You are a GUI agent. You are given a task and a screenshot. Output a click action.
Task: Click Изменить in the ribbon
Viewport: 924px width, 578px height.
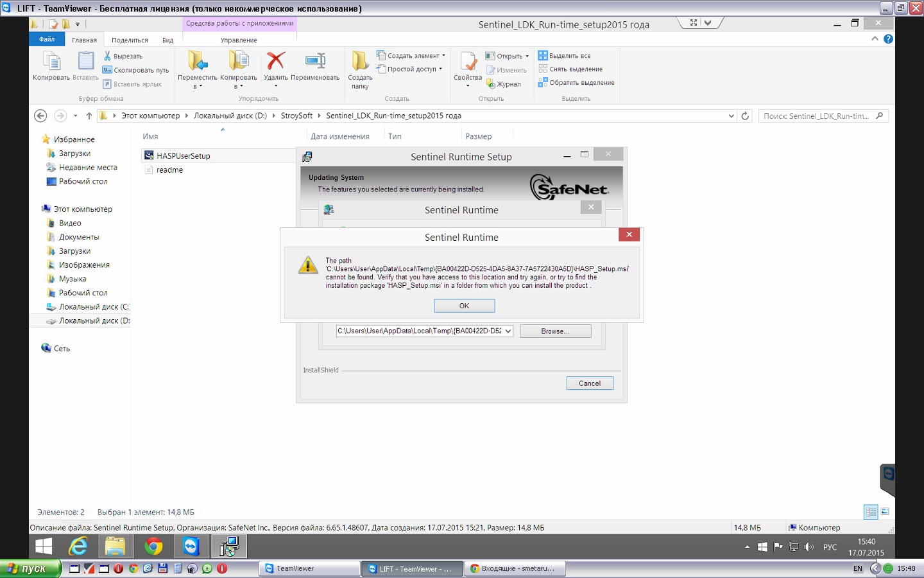[506, 70]
